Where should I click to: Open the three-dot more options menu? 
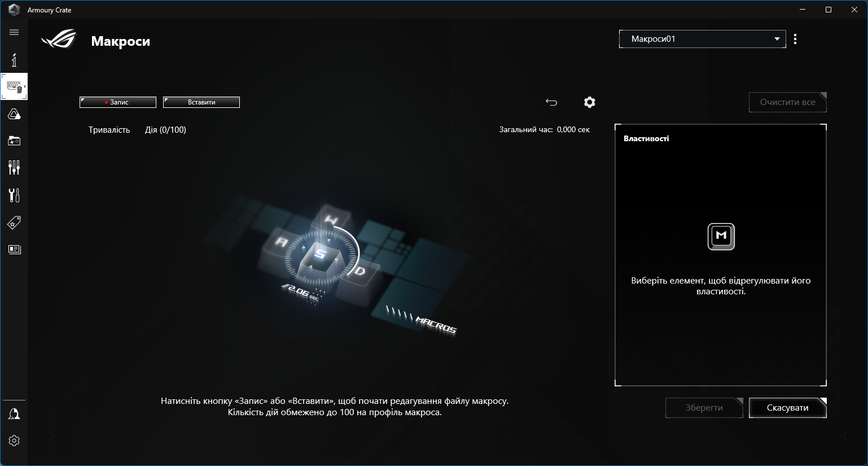(x=795, y=39)
